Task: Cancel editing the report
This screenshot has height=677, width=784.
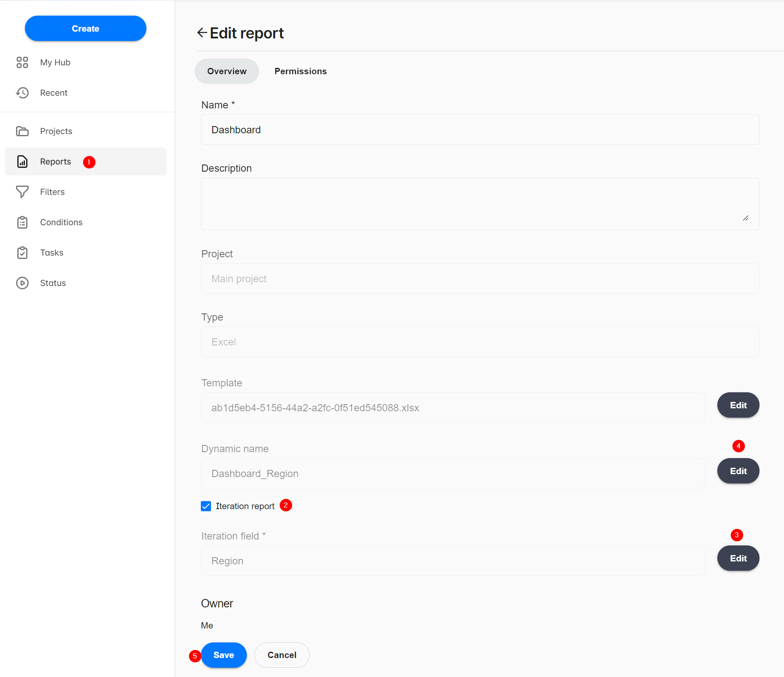Action: pyautogui.click(x=281, y=655)
